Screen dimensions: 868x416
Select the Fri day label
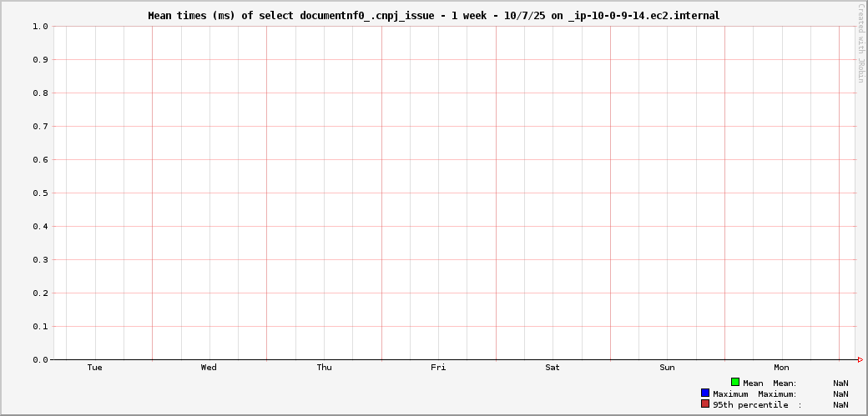click(x=438, y=368)
